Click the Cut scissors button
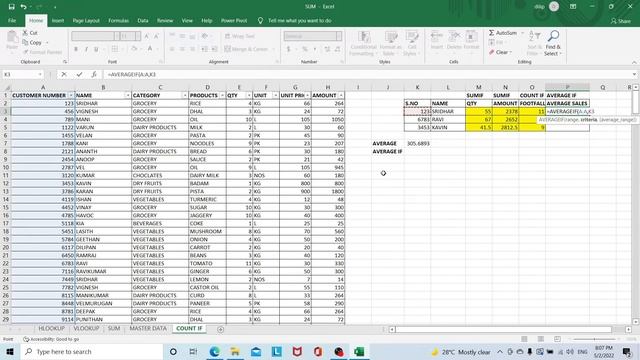The image size is (640, 360). coord(30,33)
